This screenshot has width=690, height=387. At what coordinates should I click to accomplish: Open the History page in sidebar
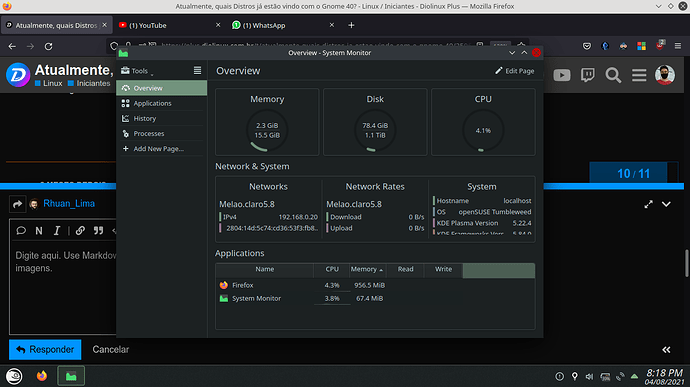point(161,118)
